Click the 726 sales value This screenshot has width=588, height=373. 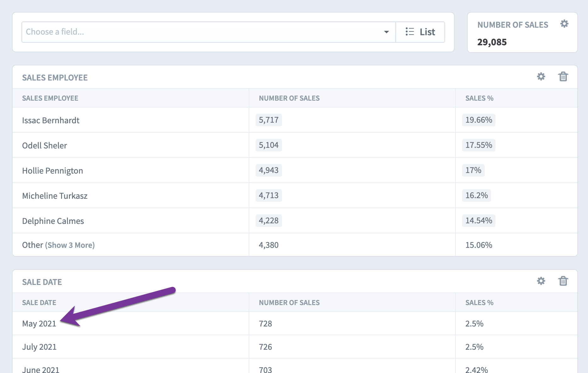pos(265,347)
